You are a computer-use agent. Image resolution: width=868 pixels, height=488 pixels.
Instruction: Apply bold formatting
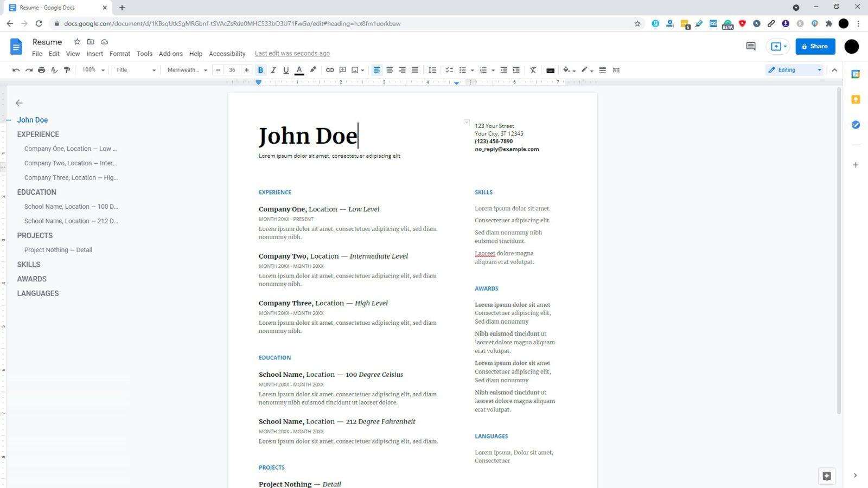tap(260, 69)
